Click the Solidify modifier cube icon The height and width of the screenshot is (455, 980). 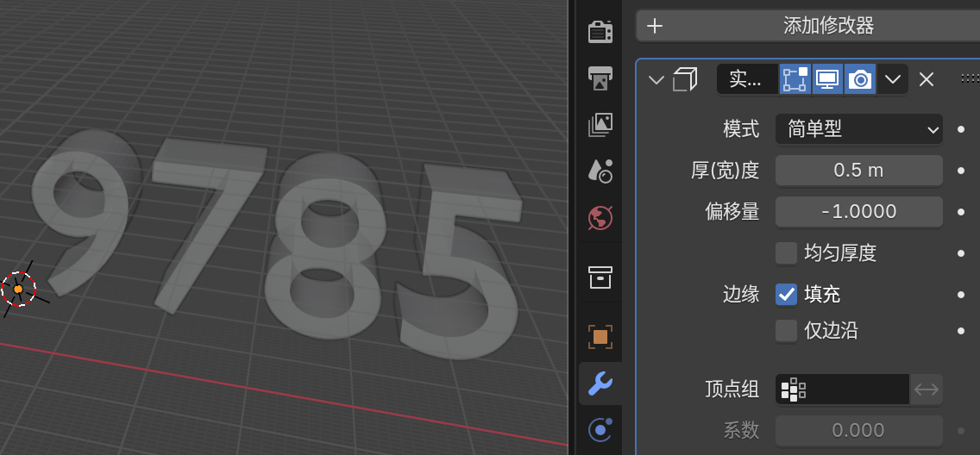tap(684, 79)
